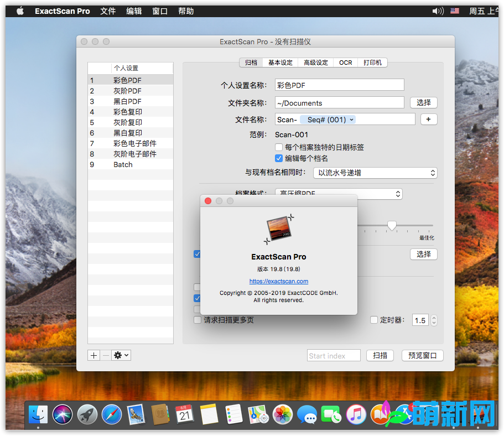
Task: Uncheck the edit each filename checkbox
Action: coord(279,158)
